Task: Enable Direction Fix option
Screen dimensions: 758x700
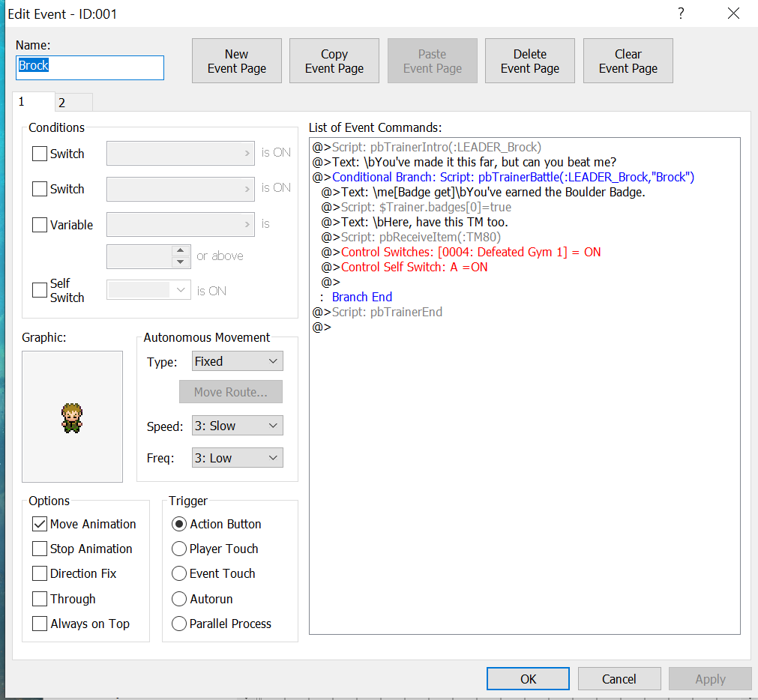Action: [x=40, y=573]
